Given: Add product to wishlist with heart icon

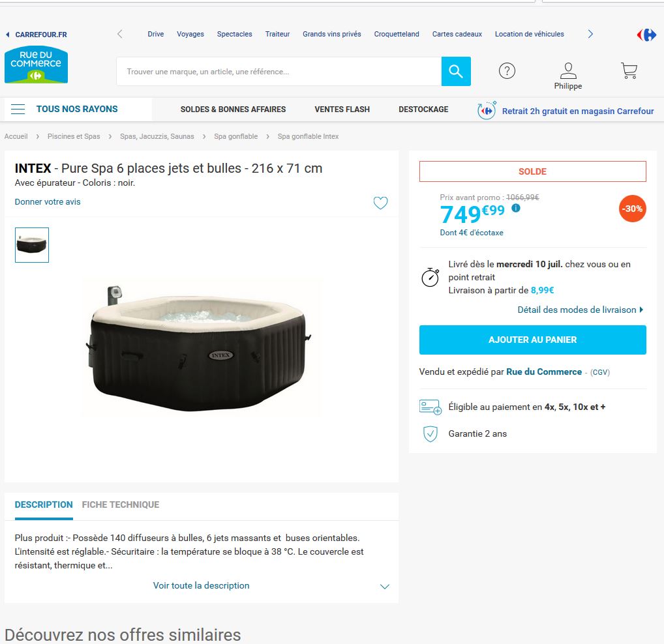Looking at the screenshot, I should (x=380, y=203).
